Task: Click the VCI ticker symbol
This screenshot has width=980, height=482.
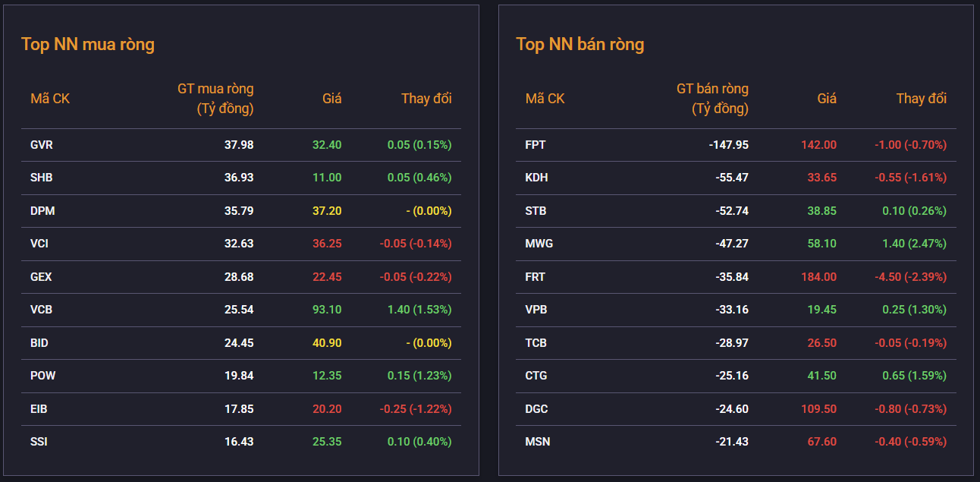Action: tap(41, 244)
